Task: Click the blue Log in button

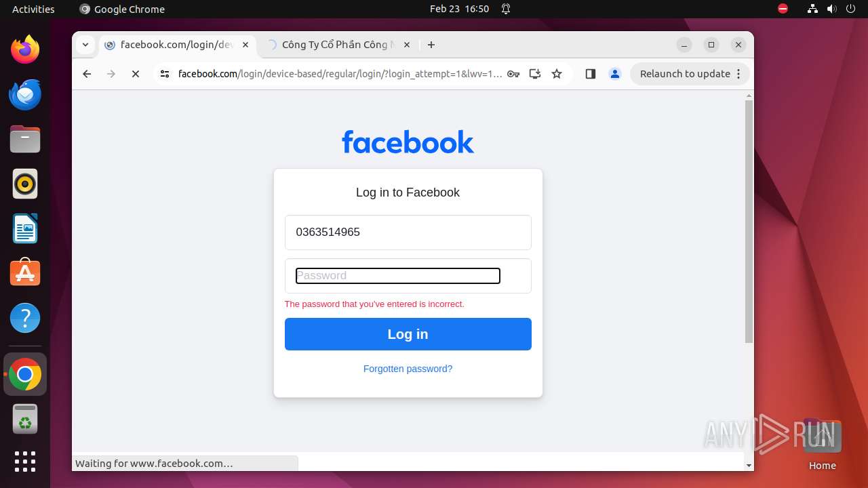Action: click(408, 334)
